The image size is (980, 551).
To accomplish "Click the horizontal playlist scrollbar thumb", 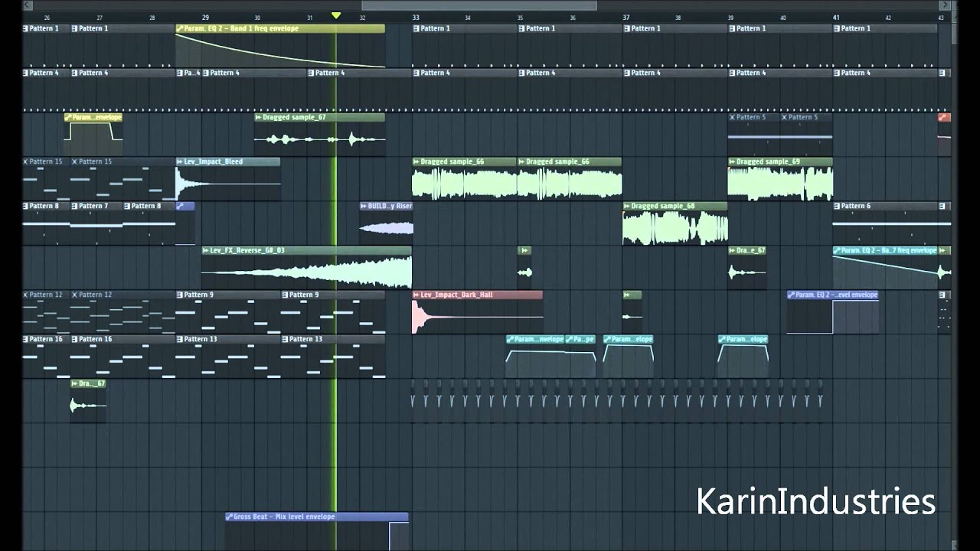I will (x=479, y=5).
